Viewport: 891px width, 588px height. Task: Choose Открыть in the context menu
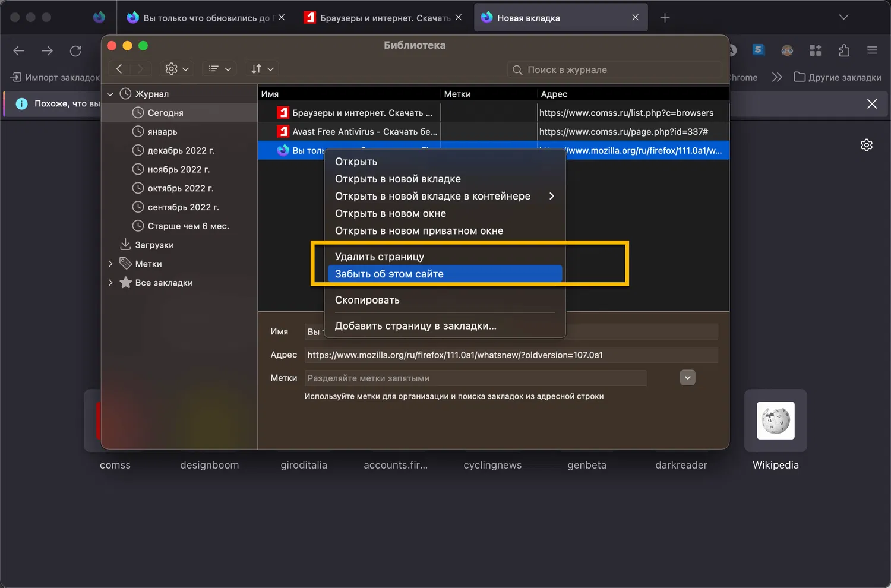point(445,162)
